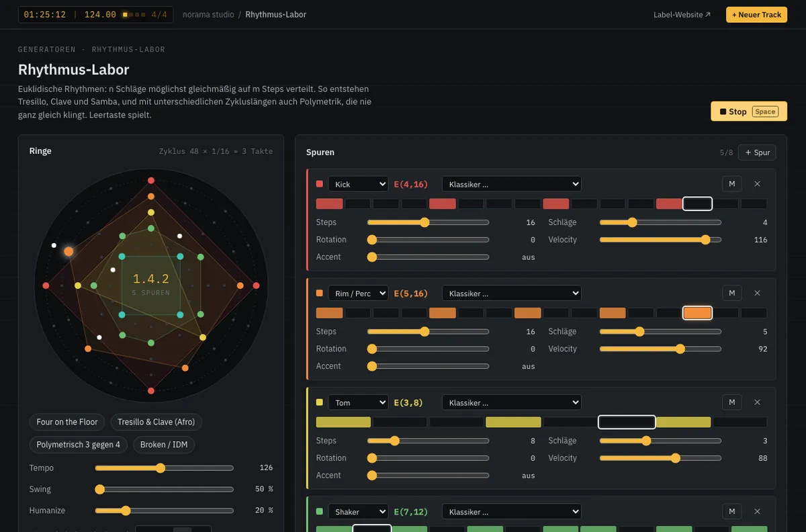This screenshot has width=806, height=532.
Task: Toggle the white-outlined step in the Kick row
Action: (697, 204)
